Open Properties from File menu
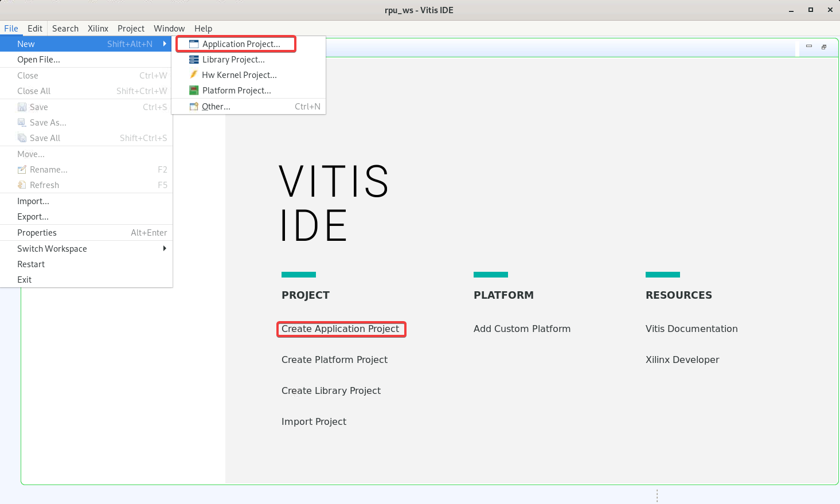Viewport: 840px width, 504px height. point(86,232)
